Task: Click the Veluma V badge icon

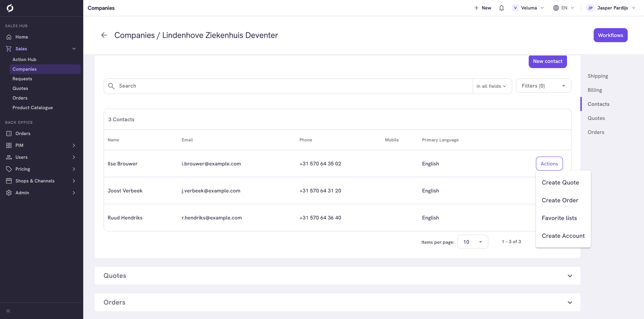Action: click(515, 8)
